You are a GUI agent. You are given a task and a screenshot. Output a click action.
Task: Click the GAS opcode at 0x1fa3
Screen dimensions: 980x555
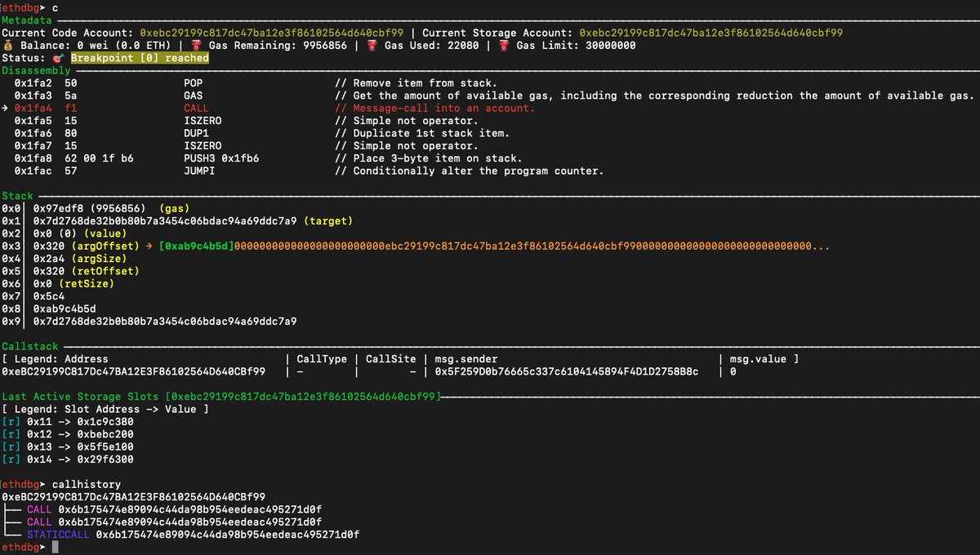click(x=194, y=95)
